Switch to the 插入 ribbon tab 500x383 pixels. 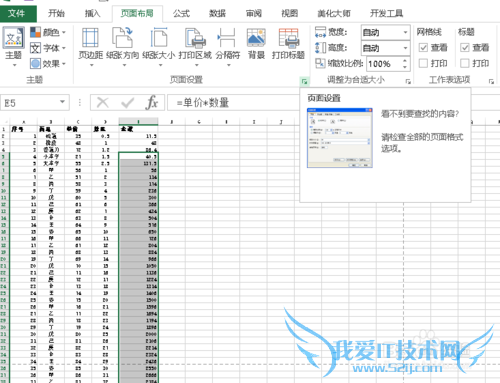[92, 13]
